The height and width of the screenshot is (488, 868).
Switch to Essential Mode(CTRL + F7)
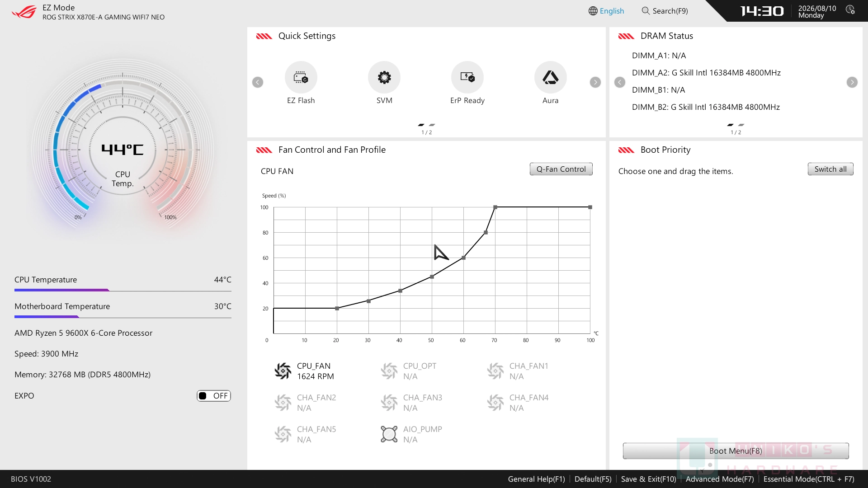809,479
